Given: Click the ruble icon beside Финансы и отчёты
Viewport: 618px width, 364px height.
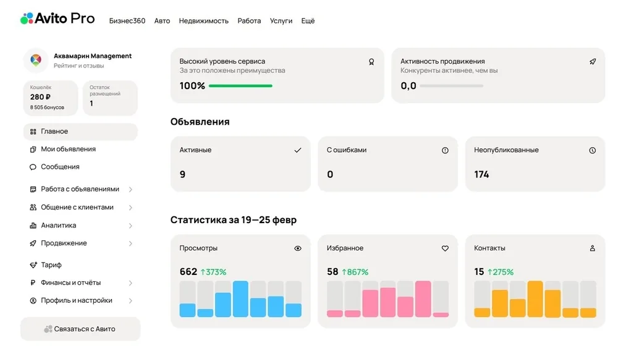Looking at the screenshot, I should coord(33,282).
